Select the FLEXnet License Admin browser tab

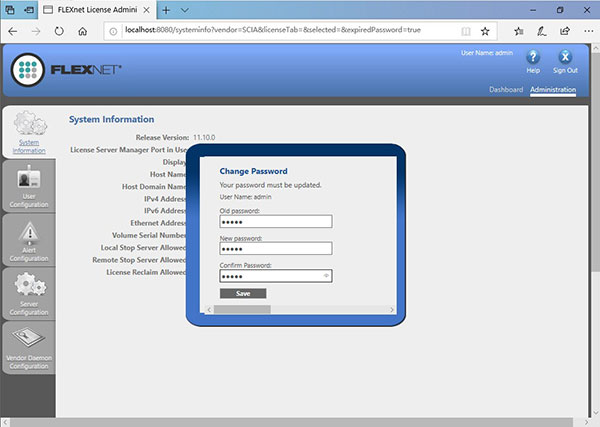coord(97,10)
